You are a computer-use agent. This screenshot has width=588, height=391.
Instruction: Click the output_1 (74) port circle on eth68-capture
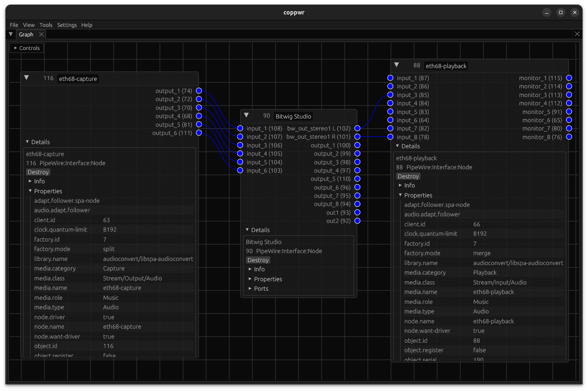tap(199, 91)
